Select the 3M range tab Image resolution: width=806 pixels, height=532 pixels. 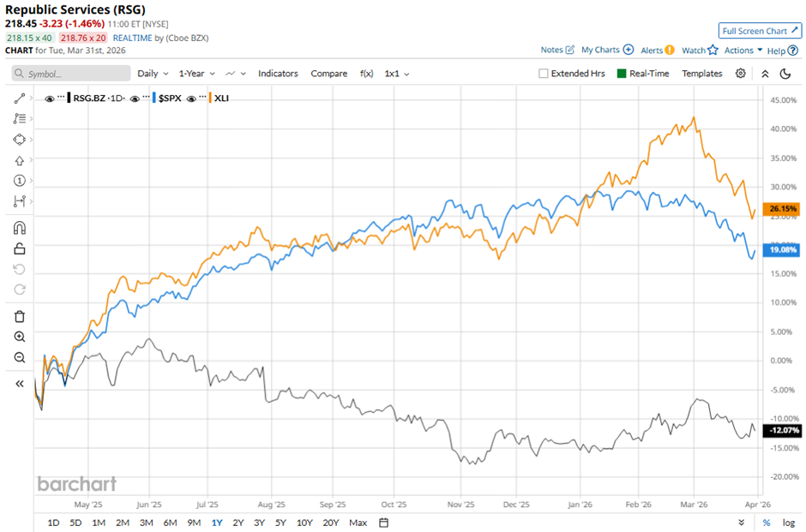[x=147, y=523]
